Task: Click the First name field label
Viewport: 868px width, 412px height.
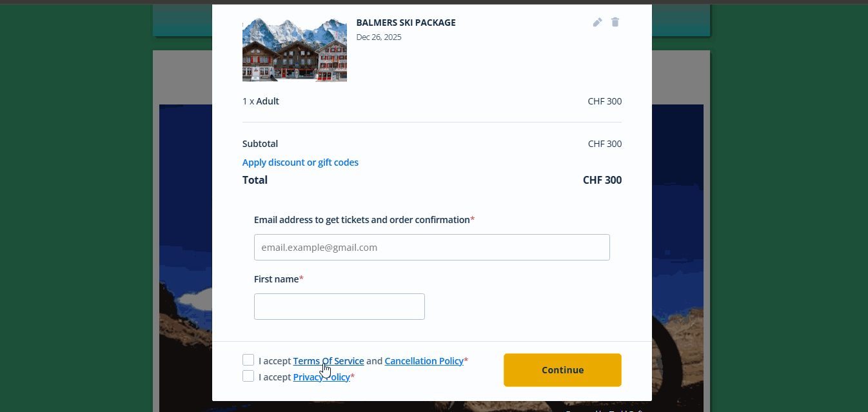Action: (x=276, y=279)
